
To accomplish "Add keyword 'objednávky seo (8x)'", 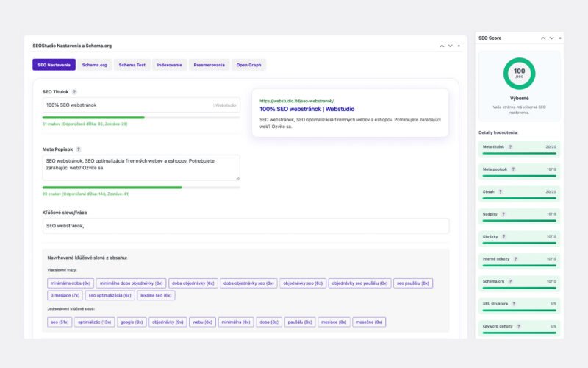I will click(303, 283).
